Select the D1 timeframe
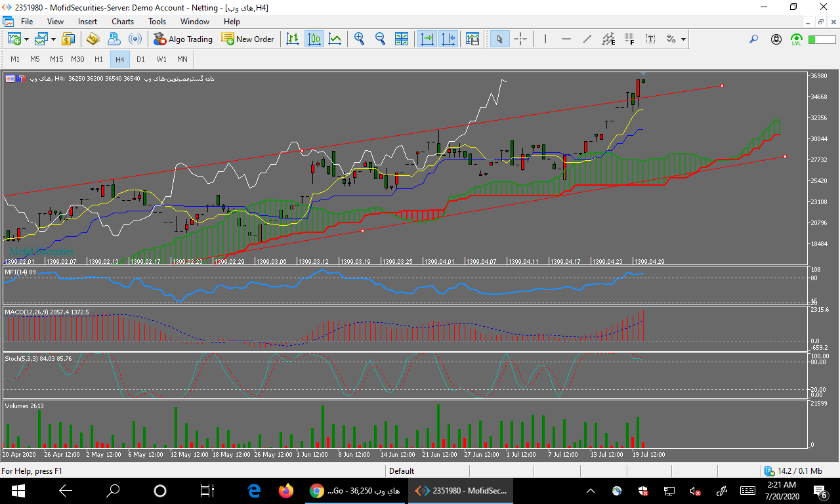 pos(140,59)
